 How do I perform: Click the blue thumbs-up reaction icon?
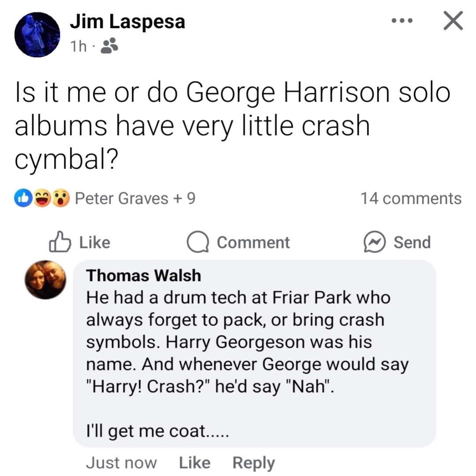(x=23, y=199)
